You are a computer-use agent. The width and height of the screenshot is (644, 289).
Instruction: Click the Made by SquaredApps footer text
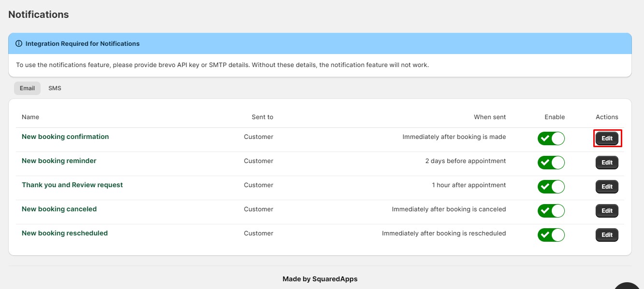(320, 279)
